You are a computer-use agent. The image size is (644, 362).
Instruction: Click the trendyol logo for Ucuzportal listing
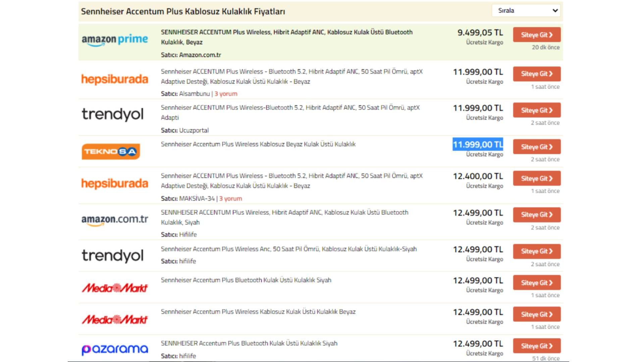pos(112,114)
